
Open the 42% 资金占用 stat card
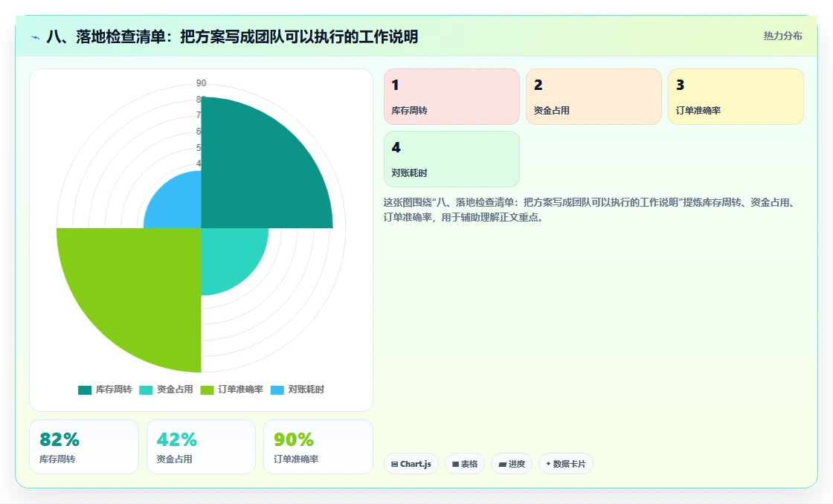(201, 447)
